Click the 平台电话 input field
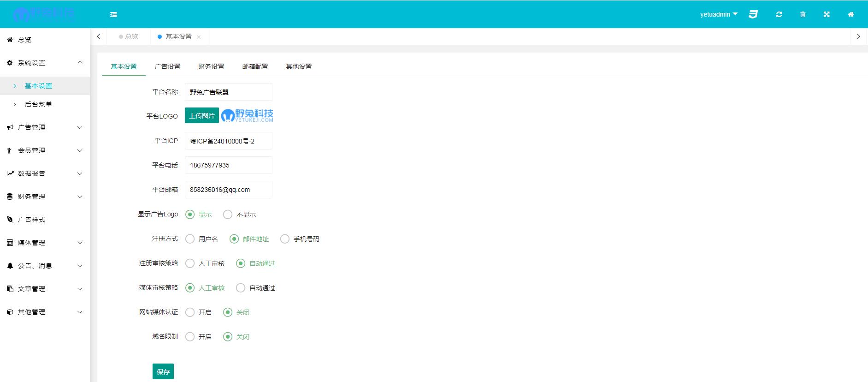 coord(229,165)
